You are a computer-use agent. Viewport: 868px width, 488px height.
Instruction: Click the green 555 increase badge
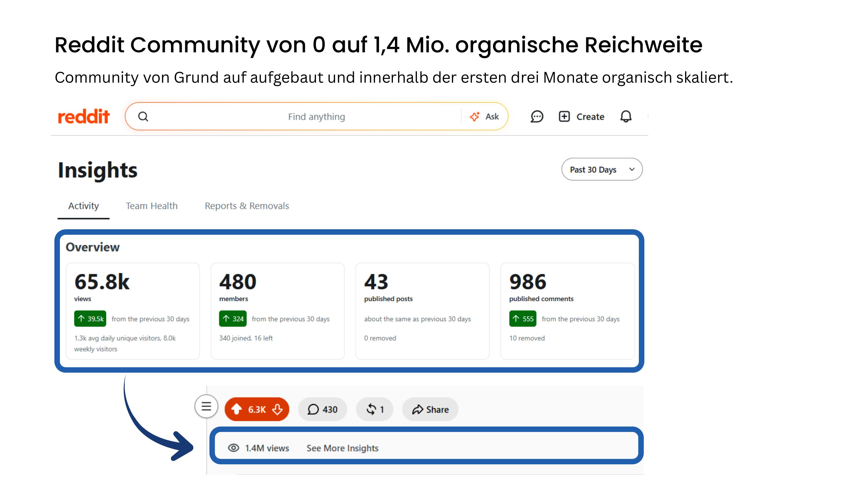tap(523, 319)
